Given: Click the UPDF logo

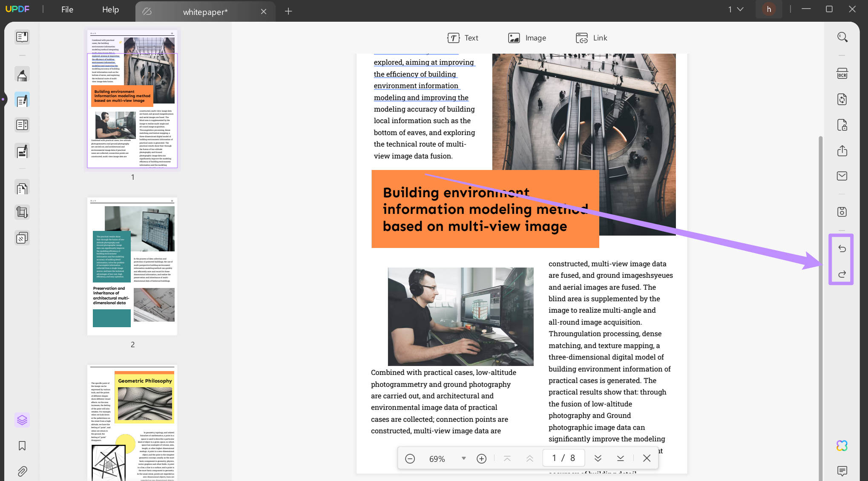Looking at the screenshot, I should [17, 9].
